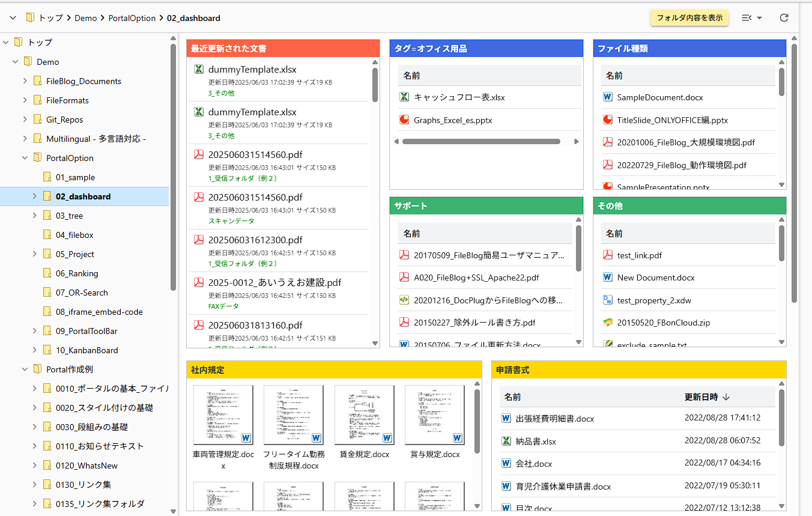Select 06_Ranking folder in the tree
The image size is (812, 516).
coord(76,273)
